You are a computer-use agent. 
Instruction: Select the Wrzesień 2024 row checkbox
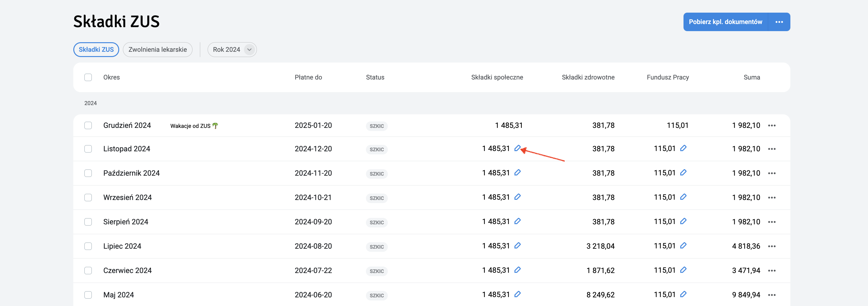[88, 197]
